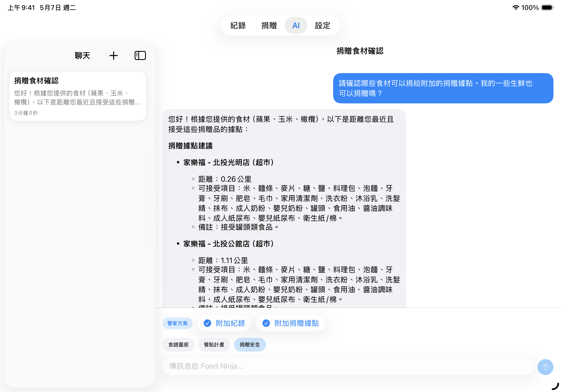Tap the 食譜靈感 suggestion button

point(178,345)
